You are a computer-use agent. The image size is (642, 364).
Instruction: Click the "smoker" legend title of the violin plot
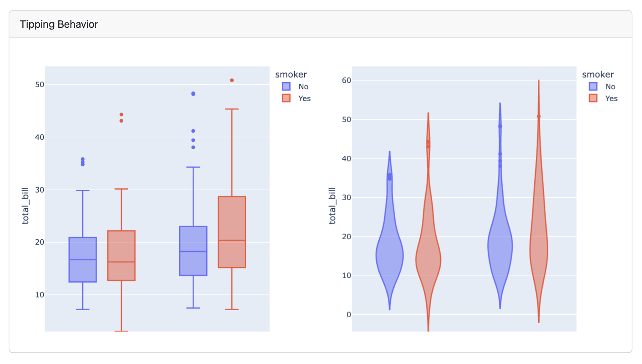pos(598,75)
